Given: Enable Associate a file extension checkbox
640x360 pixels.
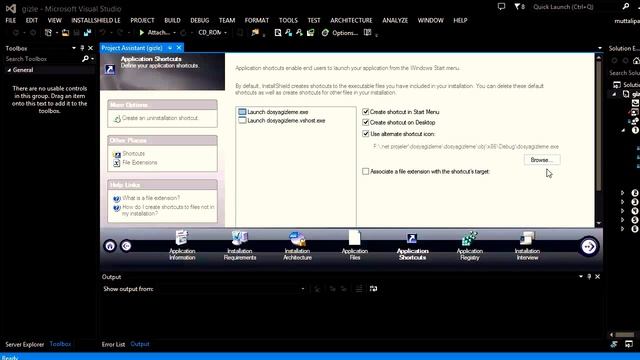Looking at the screenshot, I should 366,171.
